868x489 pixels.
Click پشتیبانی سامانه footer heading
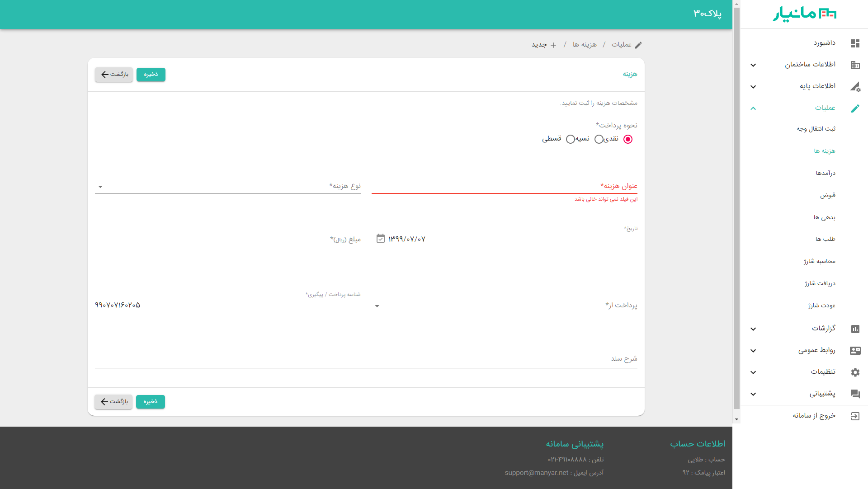pyautogui.click(x=575, y=444)
